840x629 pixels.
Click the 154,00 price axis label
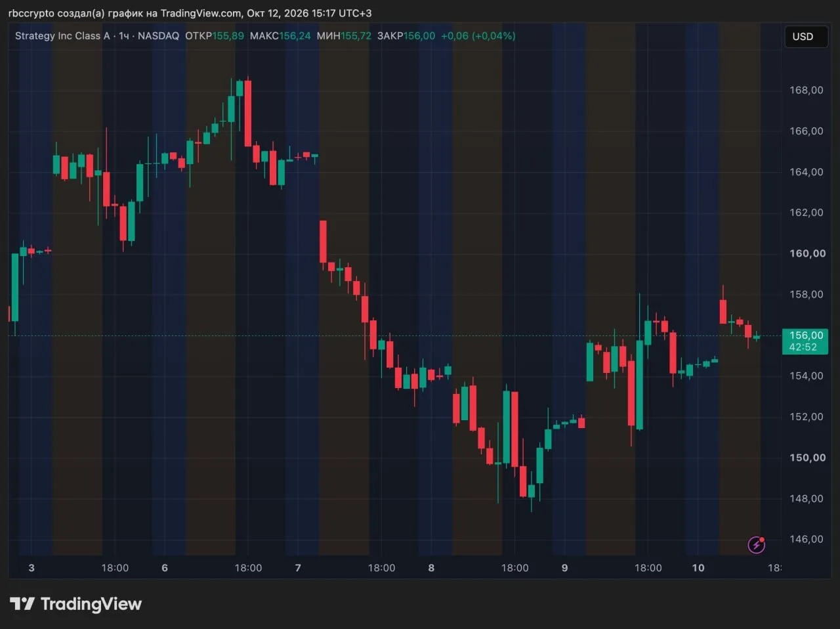(807, 376)
